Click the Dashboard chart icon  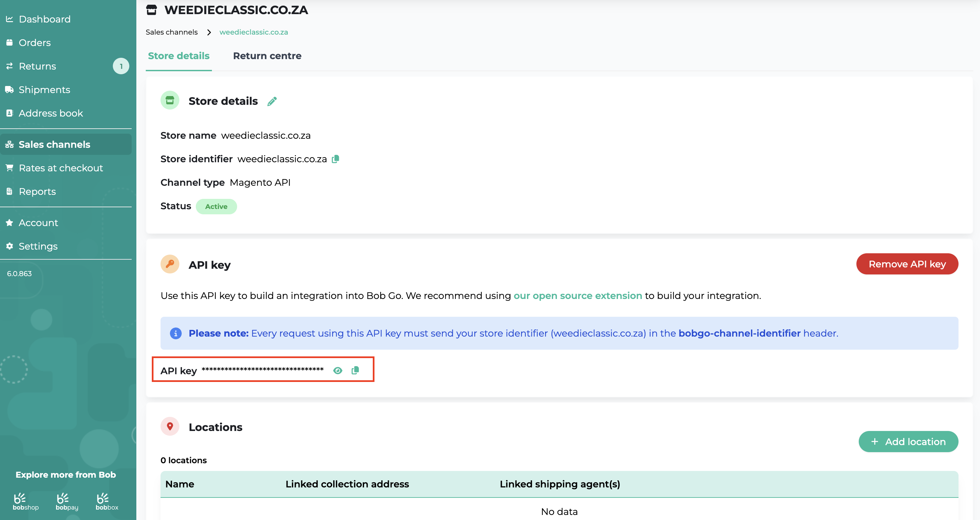click(9, 19)
